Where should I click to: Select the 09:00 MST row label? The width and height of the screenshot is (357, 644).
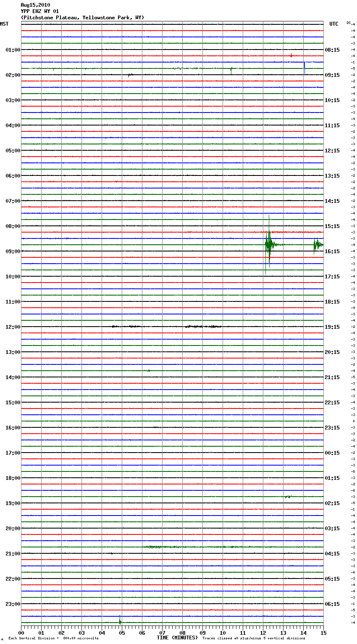(13, 251)
